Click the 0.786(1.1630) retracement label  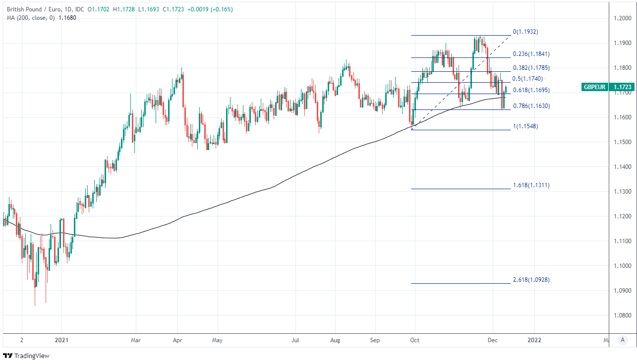pos(531,106)
